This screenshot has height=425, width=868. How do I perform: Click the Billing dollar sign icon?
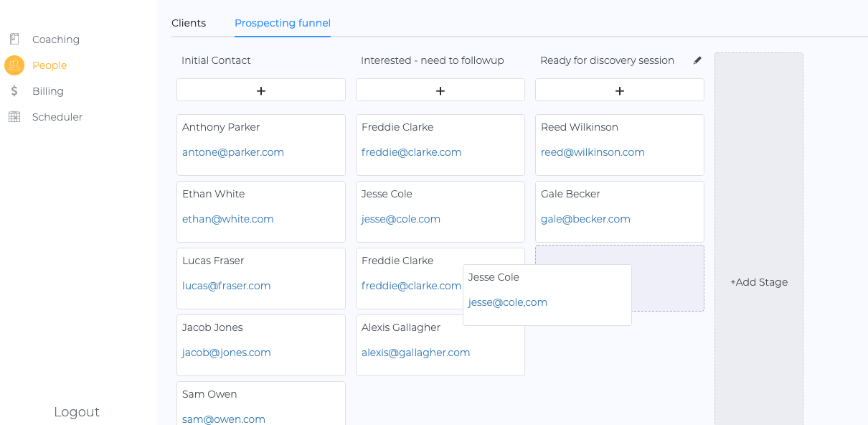coord(14,91)
